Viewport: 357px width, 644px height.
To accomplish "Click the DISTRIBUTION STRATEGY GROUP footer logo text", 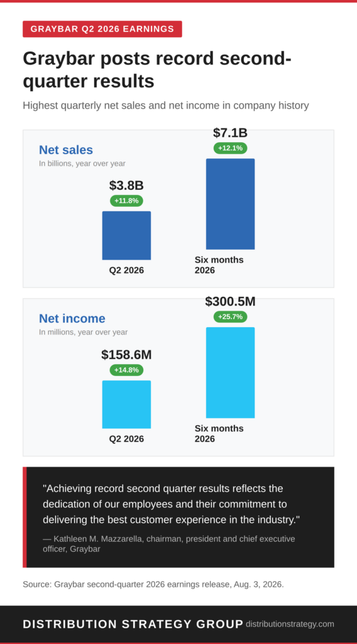I will 133,625.
